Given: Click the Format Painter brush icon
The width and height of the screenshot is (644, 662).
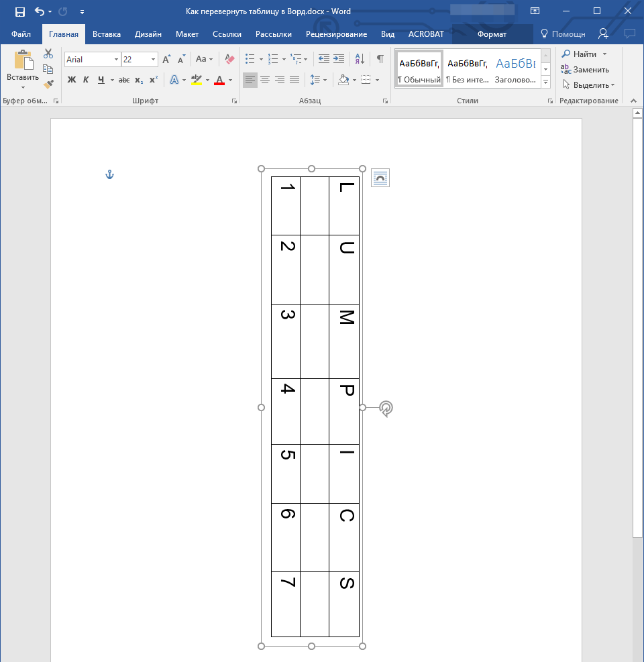Looking at the screenshot, I should pos(48,85).
